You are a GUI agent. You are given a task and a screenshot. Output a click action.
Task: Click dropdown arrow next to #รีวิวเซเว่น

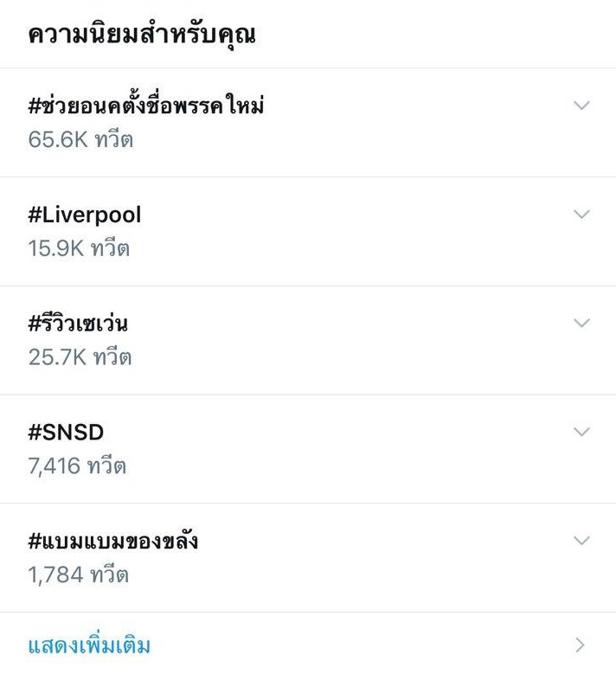coord(581,323)
